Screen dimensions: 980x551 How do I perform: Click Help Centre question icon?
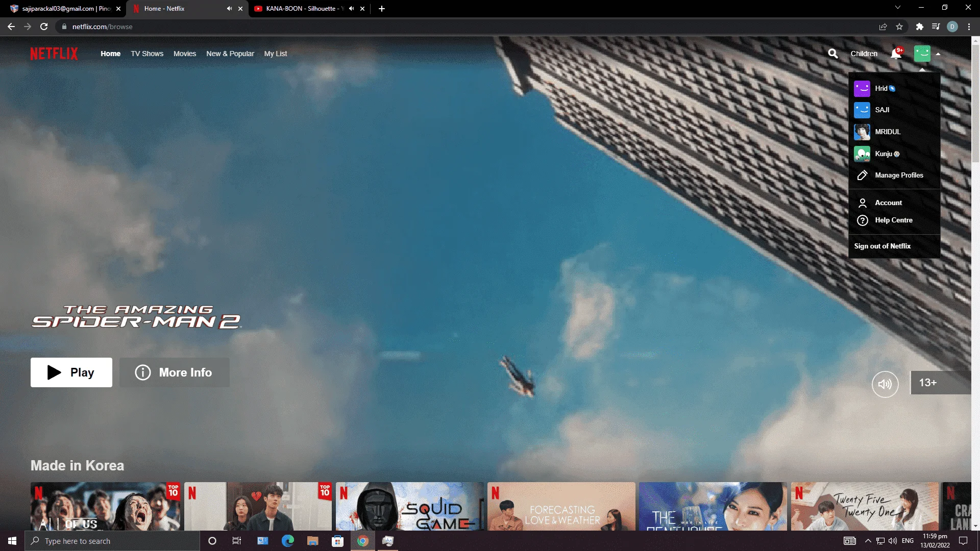862,220
